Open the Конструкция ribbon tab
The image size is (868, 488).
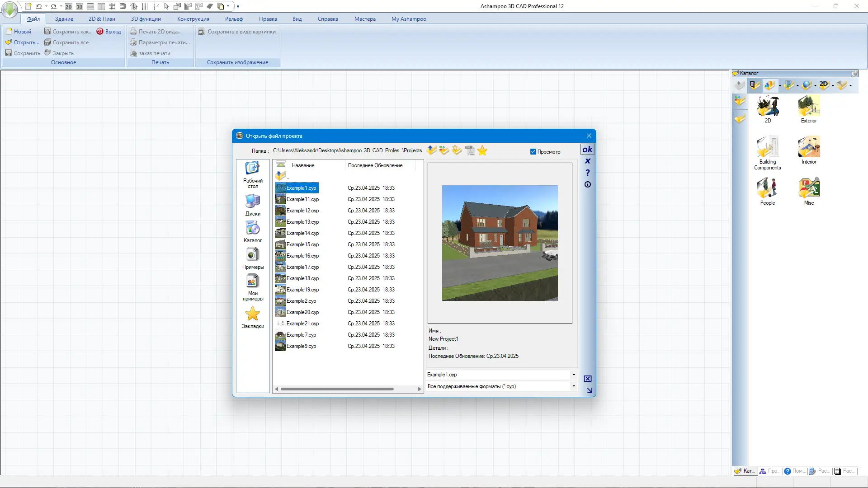(193, 19)
